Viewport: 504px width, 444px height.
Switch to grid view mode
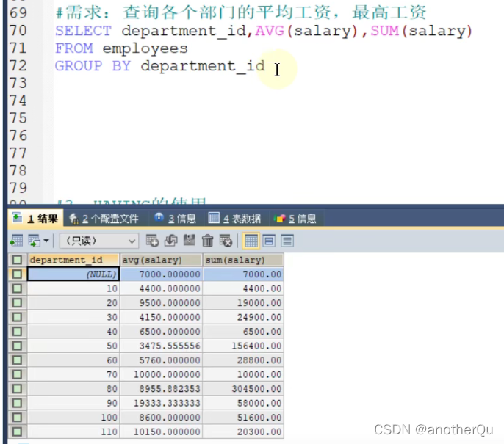pos(251,241)
